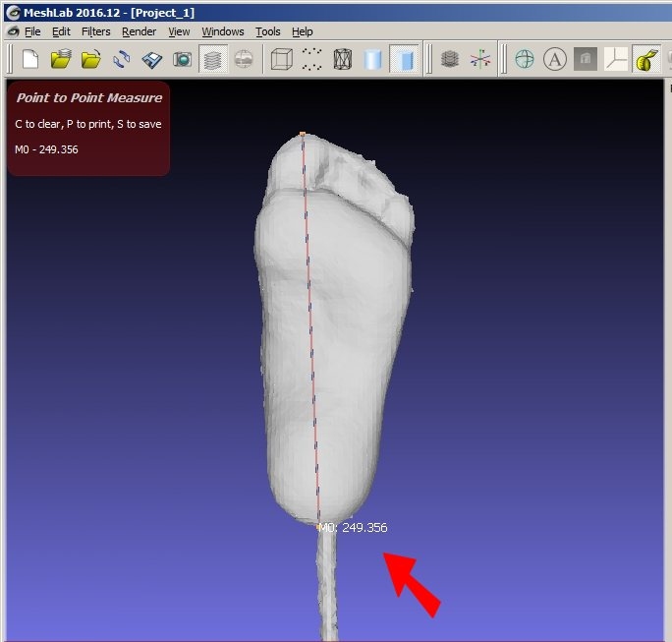This screenshot has height=642, width=672.
Task: Open the Filters menu
Action: [96, 31]
